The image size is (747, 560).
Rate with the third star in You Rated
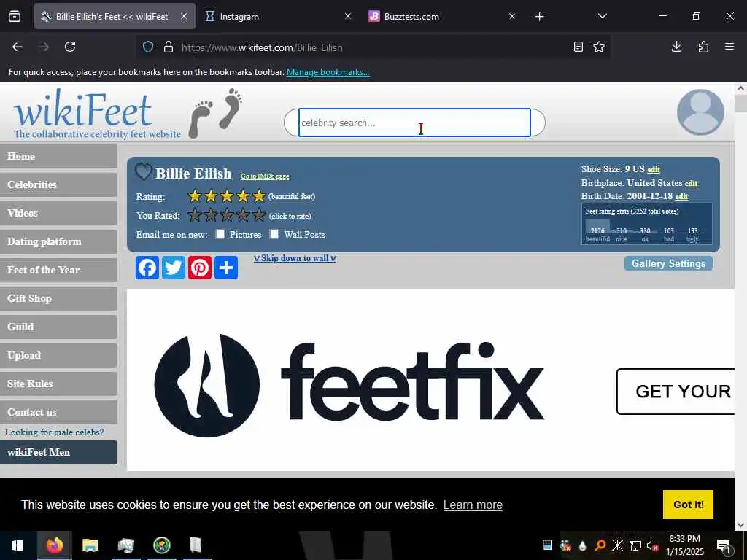click(x=227, y=215)
